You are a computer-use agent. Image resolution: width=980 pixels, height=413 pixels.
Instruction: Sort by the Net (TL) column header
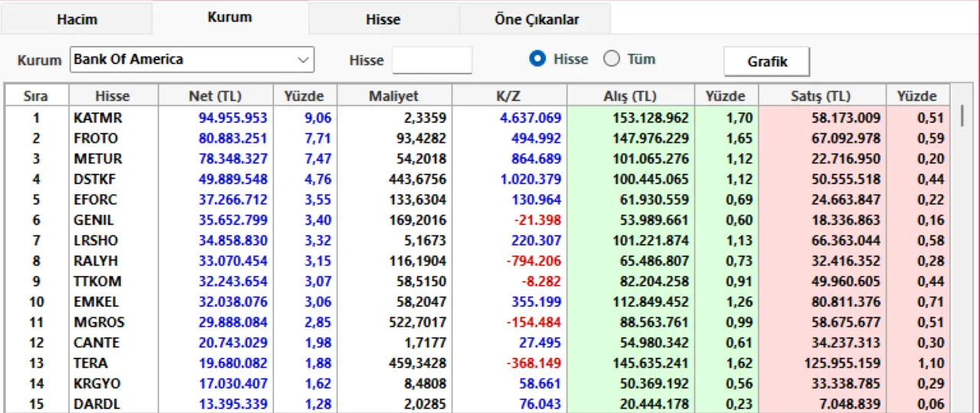215,96
